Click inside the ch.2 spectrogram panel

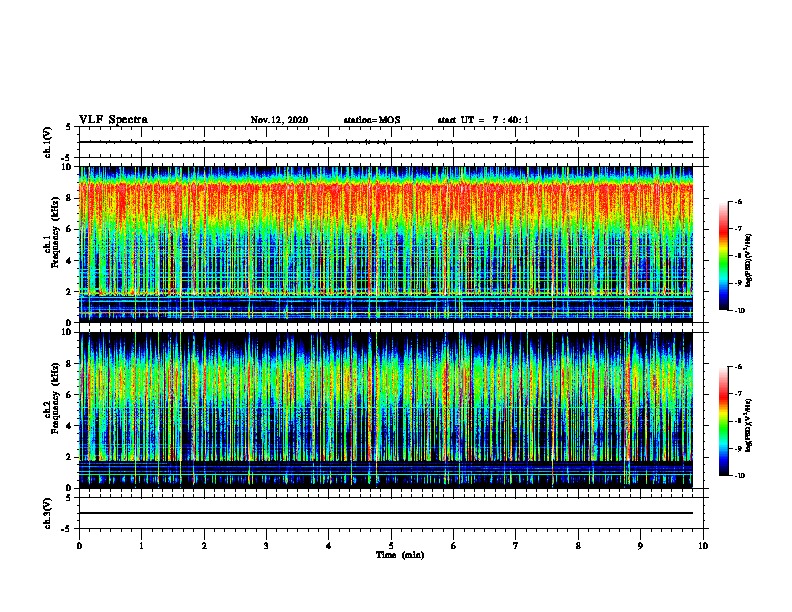(x=386, y=410)
